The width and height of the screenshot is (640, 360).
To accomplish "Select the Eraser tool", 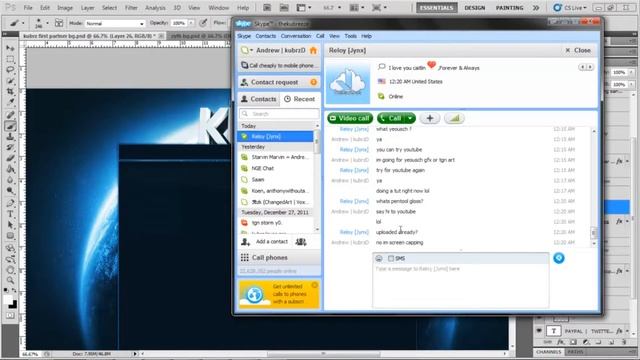I will click(10, 158).
